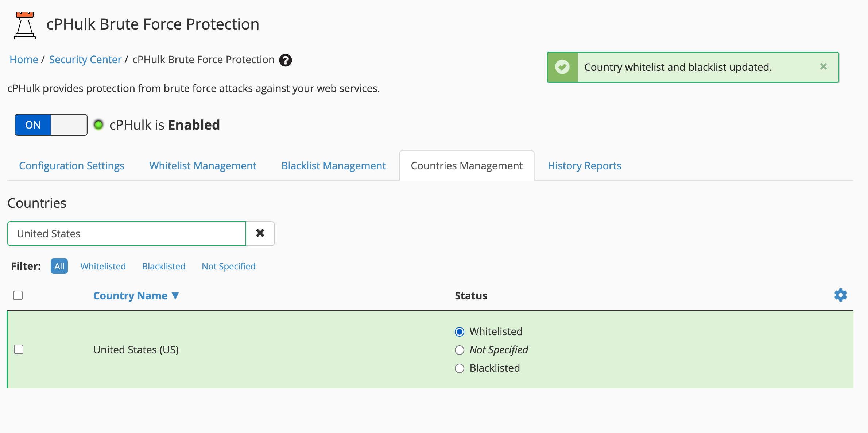
Task: Select the Blacklisted radio button
Action: pyautogui.click(x=460, y=368)
